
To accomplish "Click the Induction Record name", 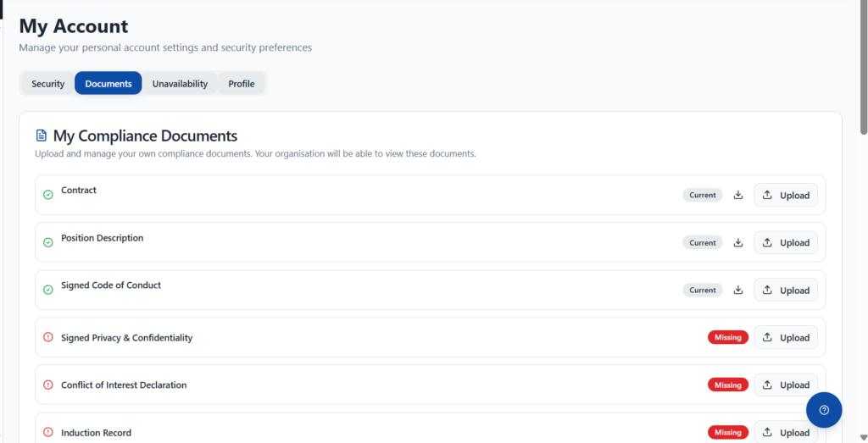I will pos(96,433).
